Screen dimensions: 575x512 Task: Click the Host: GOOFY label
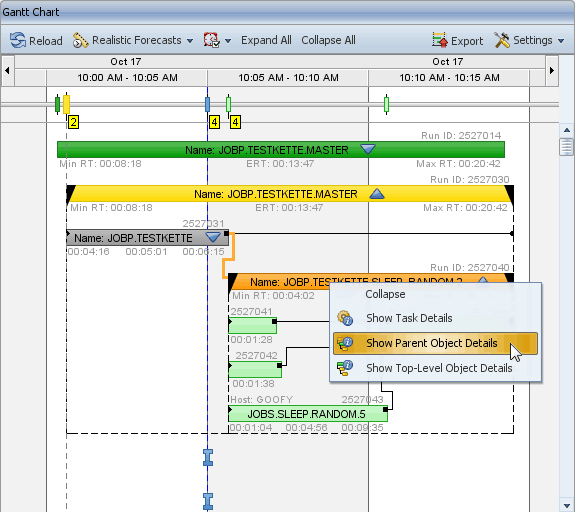262,399
